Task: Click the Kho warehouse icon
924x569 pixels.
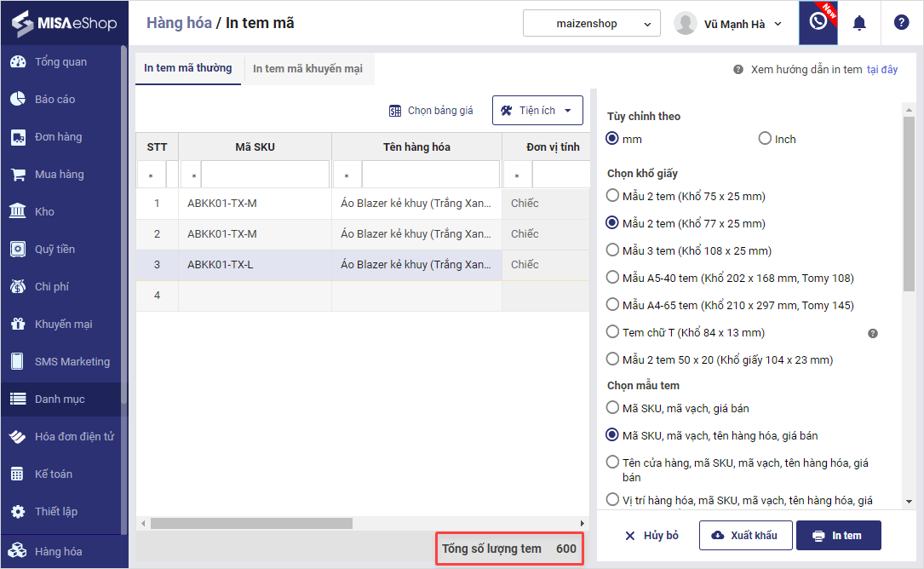Action: pos(18,211)
